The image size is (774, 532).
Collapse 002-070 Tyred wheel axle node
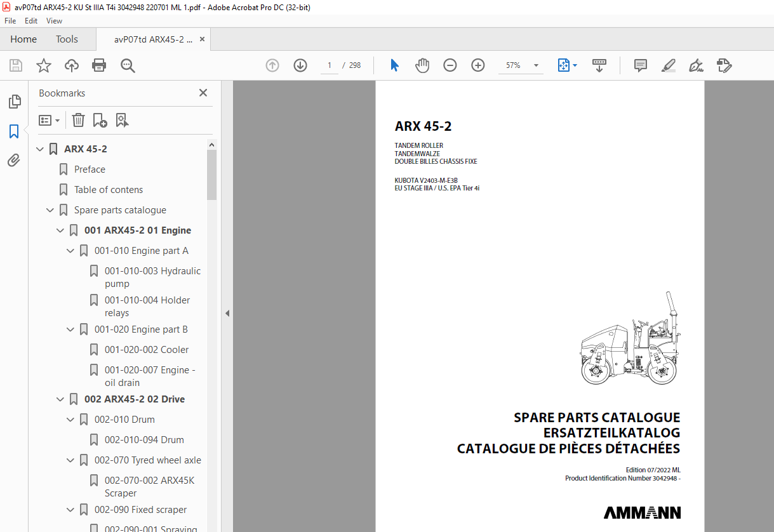tap(70, 460)
